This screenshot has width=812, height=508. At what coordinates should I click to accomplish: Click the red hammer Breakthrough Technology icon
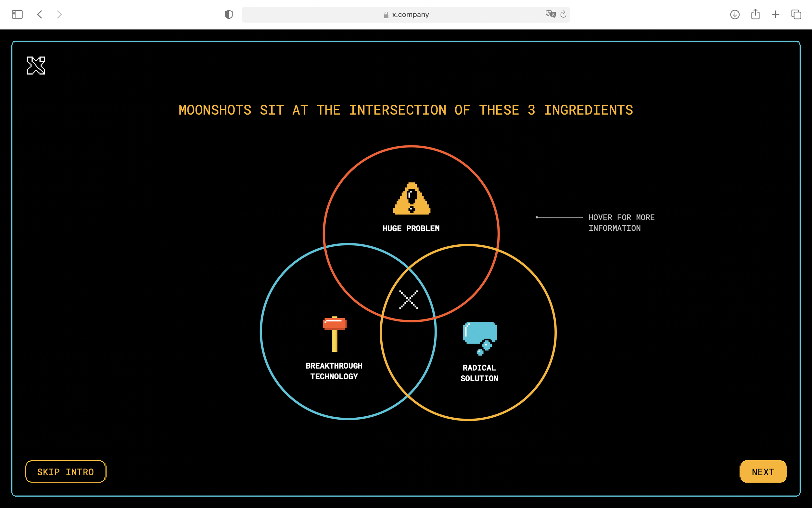coord(334,334)
